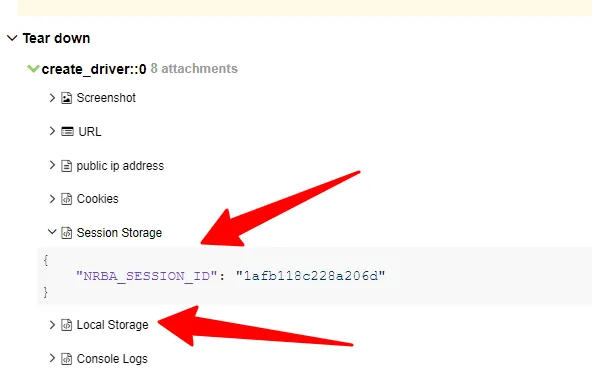Expand the URL attachment chevron
592x373 pixels.
click(52, 131)
